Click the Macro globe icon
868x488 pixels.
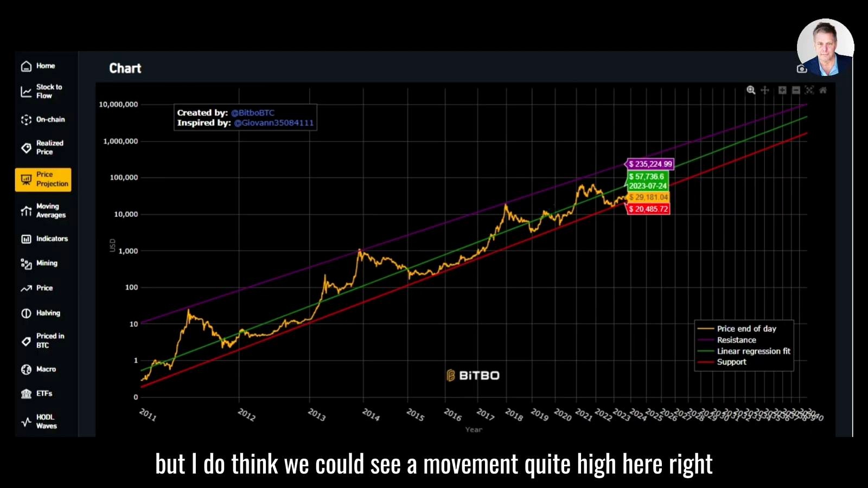click(x=26, y=369)
